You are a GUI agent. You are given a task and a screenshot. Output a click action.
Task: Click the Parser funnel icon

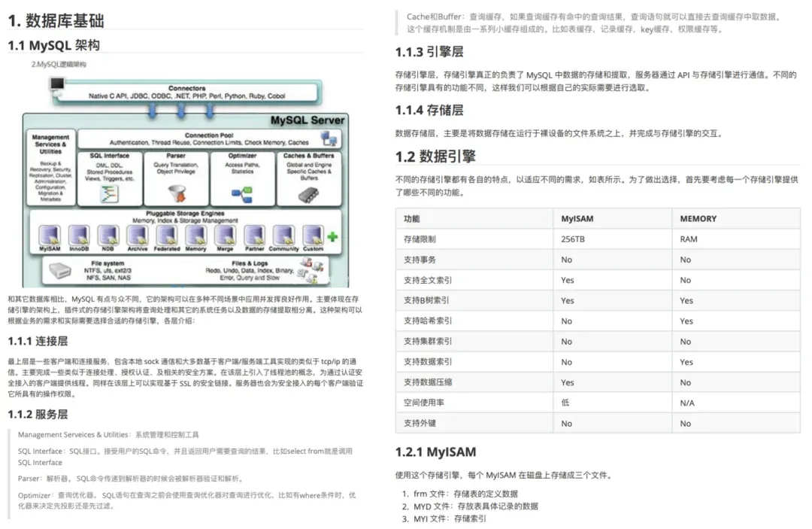[177, 194]
